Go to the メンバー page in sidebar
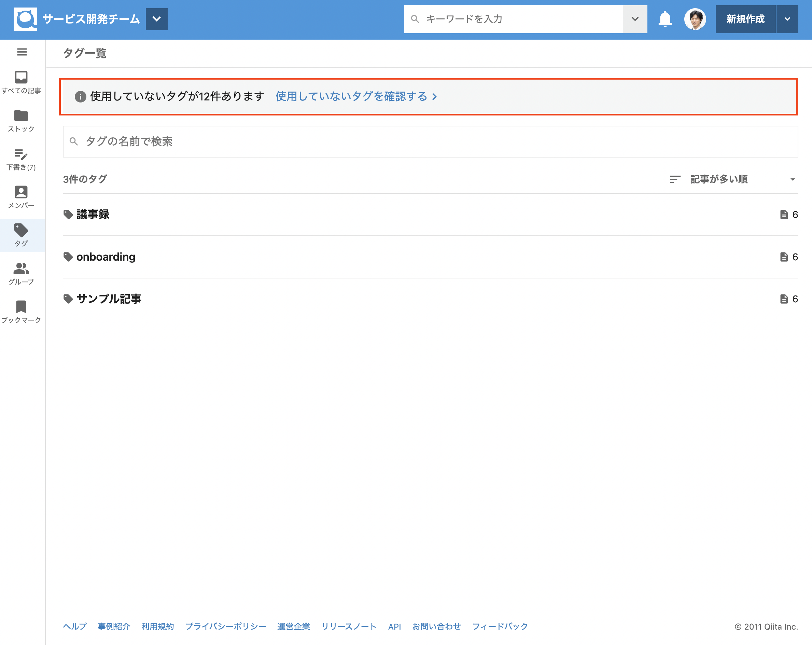Image resolution: width=812 pixels, height=645 pixels. [x=21, y=197]
